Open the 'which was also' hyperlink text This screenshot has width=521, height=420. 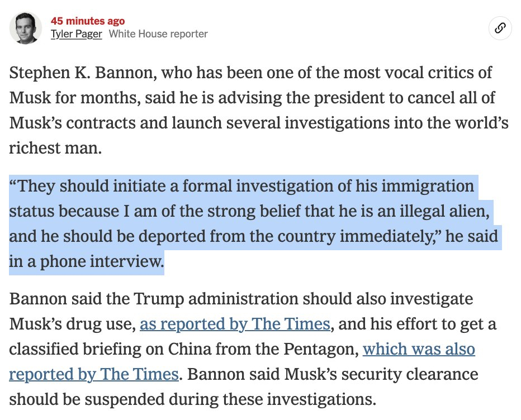tap(419, 349)
